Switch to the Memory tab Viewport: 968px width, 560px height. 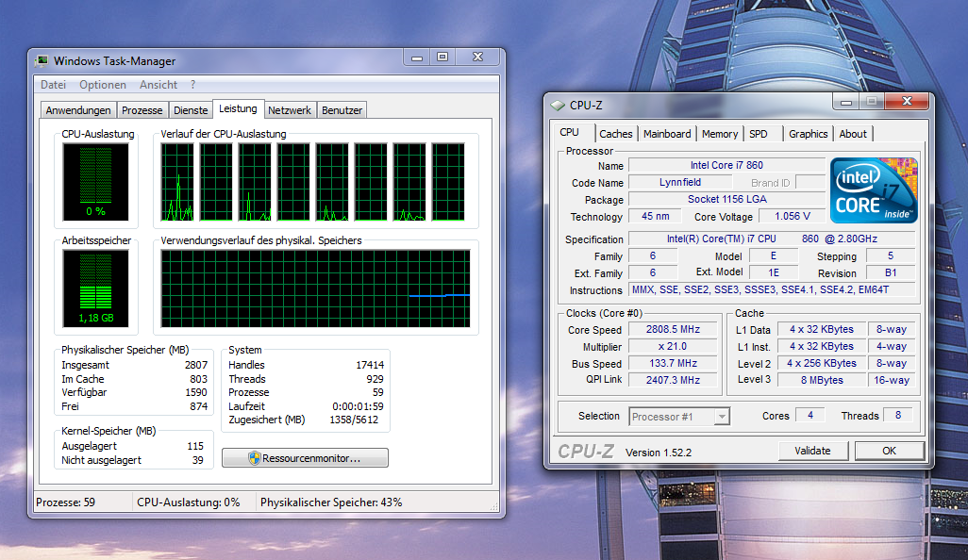pos(720,134)
